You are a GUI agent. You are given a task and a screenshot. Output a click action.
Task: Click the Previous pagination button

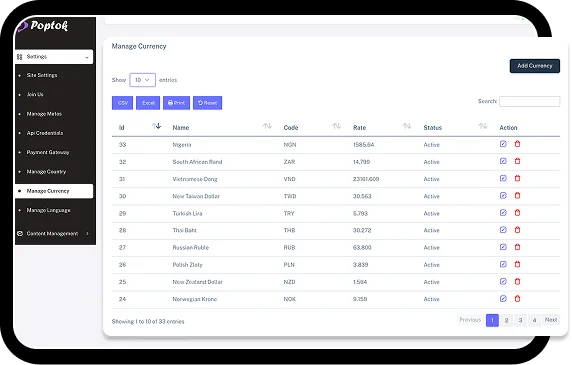tap(470, 320)
